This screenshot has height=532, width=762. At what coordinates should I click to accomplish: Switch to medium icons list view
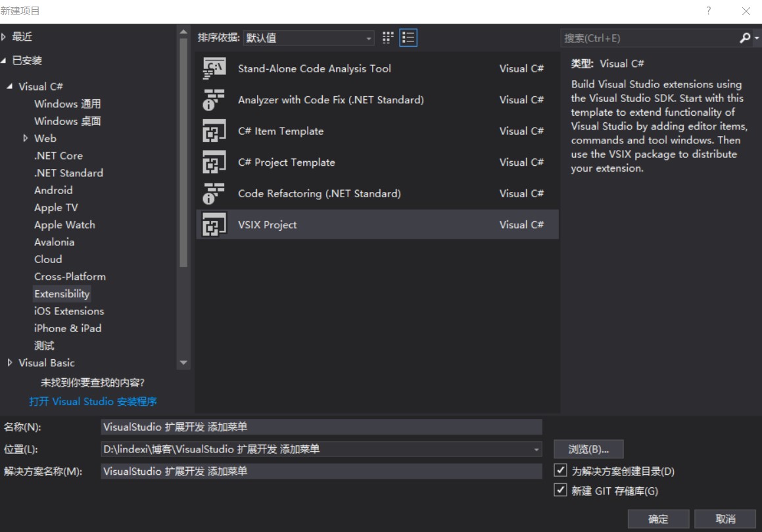[x=408, y=38]
